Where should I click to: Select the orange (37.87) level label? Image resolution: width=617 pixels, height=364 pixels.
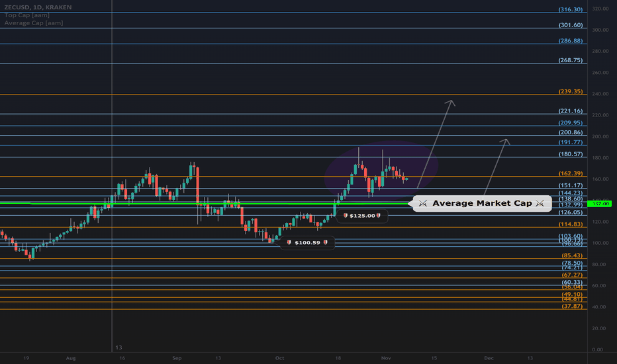pyautogui.click(x=572, y=306)
